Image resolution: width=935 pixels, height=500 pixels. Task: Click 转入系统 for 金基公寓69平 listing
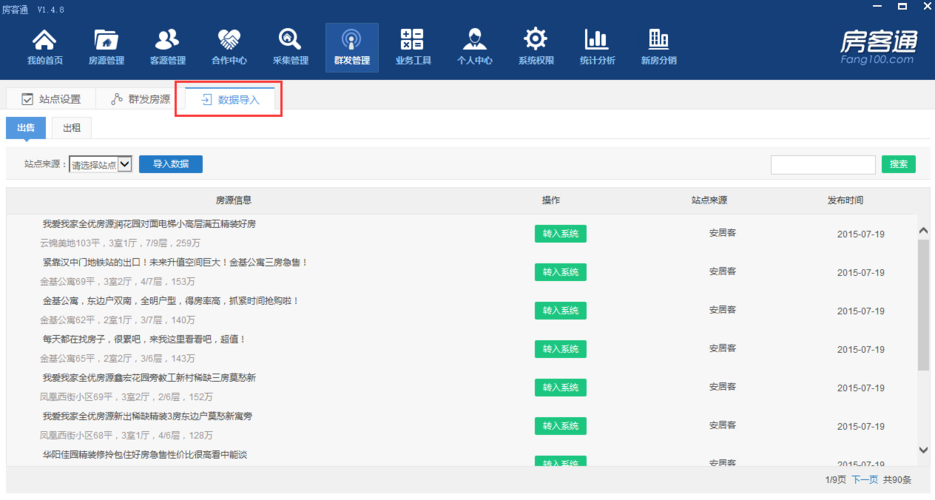(561, 272)
